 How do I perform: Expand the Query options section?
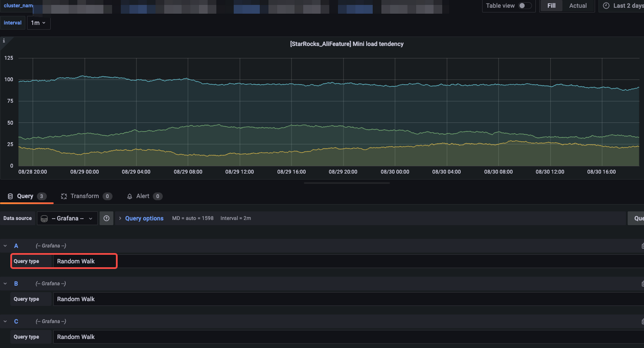tap(144, 218)
